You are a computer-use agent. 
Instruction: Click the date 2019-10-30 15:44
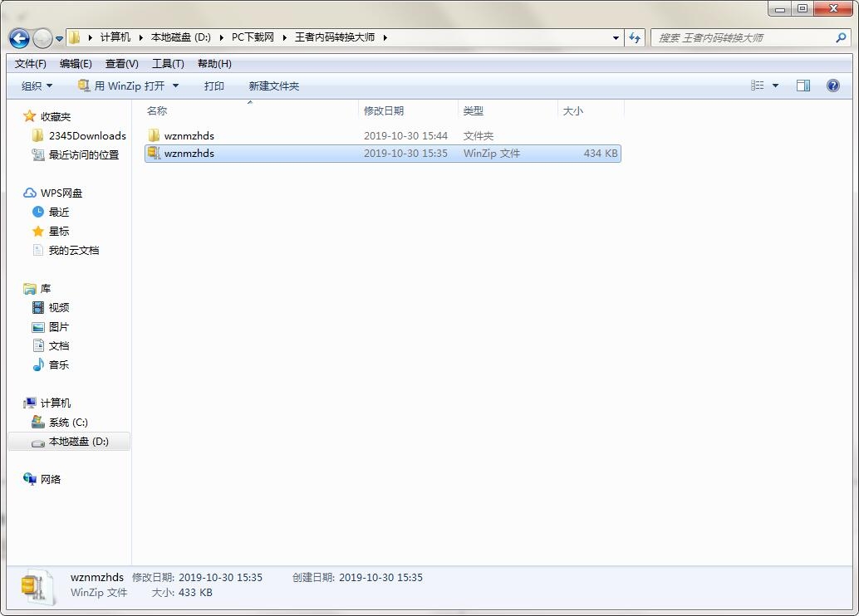pyautogui.click(x=405, y=136)
